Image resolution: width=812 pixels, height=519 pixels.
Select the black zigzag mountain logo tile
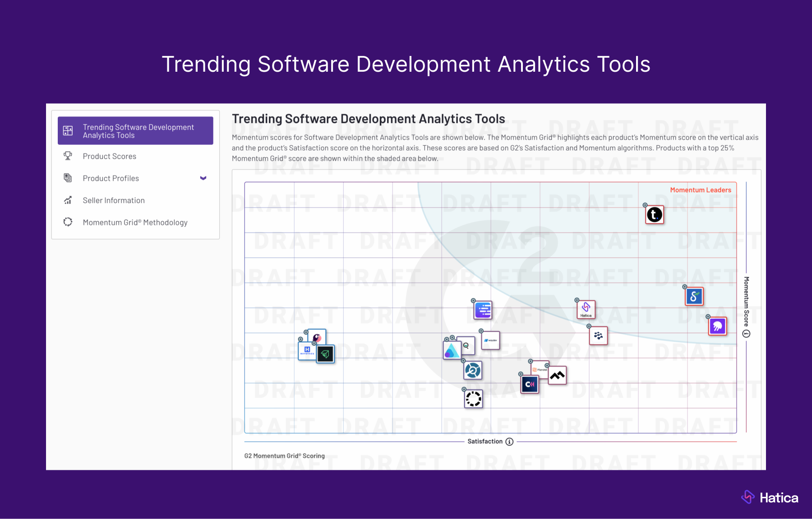click(x=558, y=375)
